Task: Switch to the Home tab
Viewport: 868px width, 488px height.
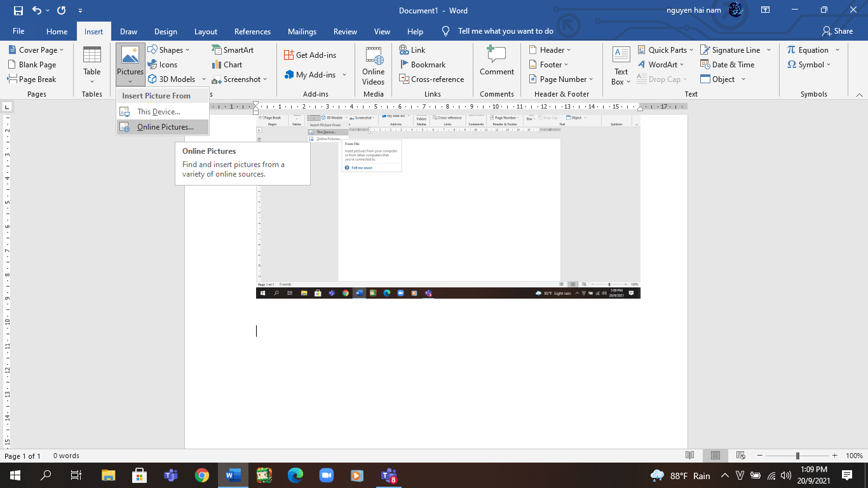Action: [x=57, y=31]
